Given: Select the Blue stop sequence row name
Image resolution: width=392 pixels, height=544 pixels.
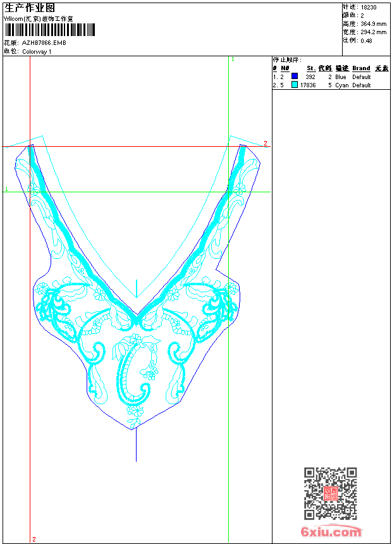Looking at the screenshot, I should (x=341, y=77).
